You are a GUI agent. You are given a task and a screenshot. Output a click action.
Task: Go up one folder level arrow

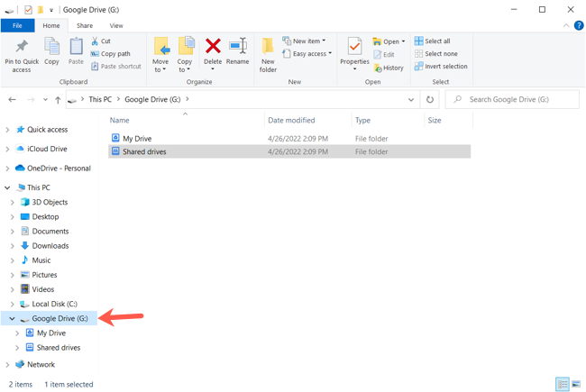point(58,100)
